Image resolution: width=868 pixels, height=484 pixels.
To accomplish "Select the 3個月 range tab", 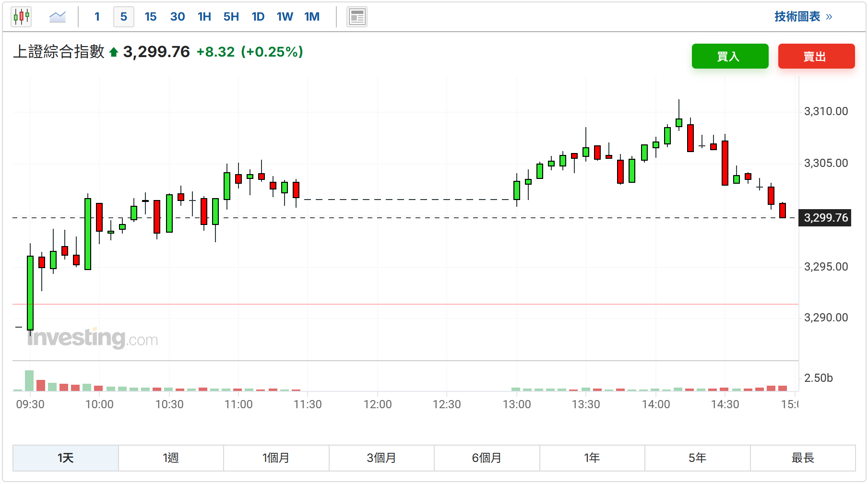I will [x=381, y=458].
